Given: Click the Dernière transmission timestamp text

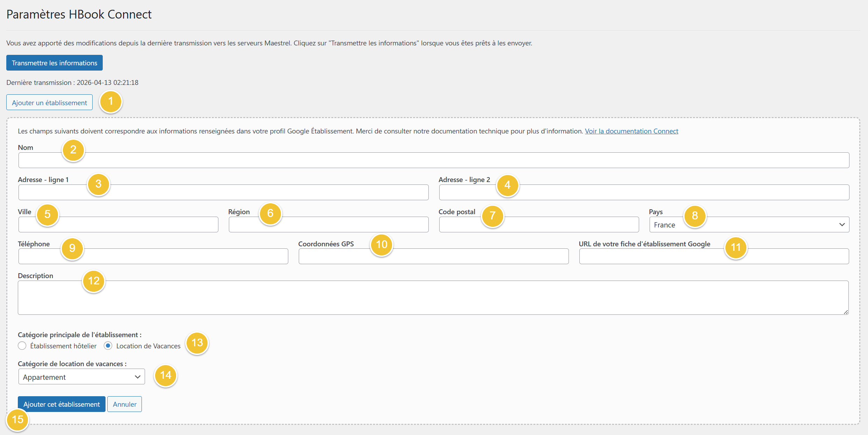Looking at the screenshot, I should 72,82.
